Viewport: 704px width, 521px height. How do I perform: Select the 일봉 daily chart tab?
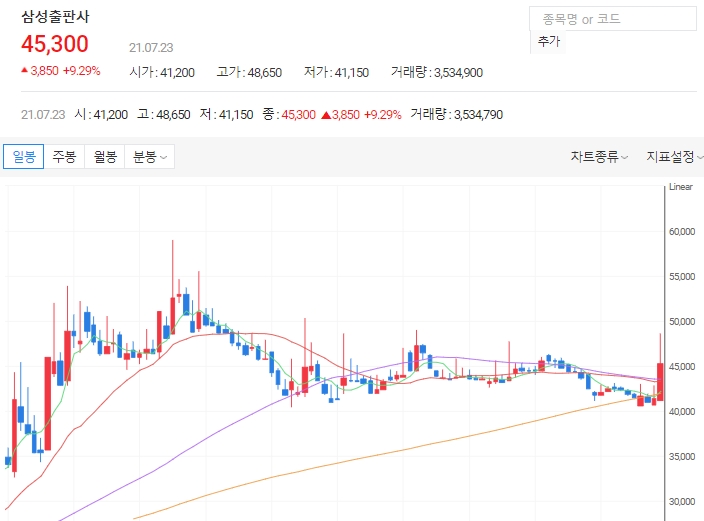pos(23,156)
